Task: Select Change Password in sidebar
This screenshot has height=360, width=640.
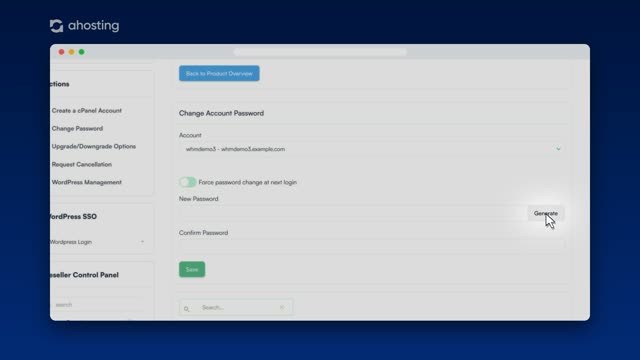Action: (x=77, y=129)
